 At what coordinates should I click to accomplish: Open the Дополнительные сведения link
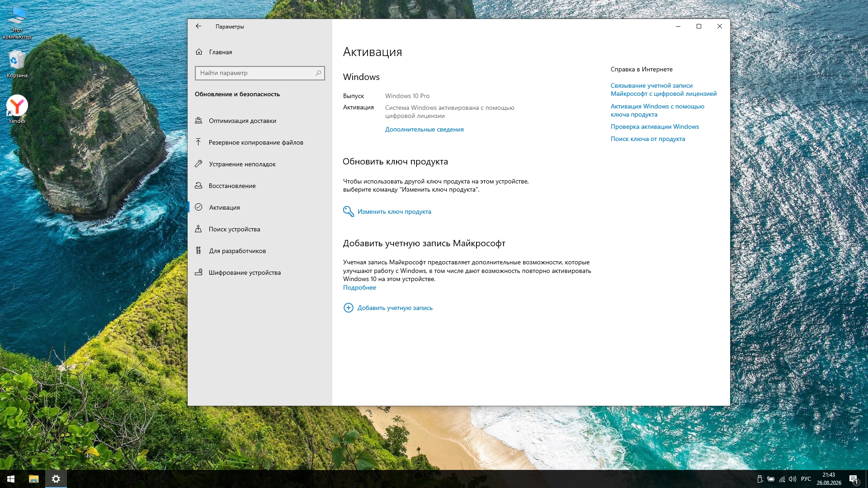pyautogui.click(x=424, y=129)
